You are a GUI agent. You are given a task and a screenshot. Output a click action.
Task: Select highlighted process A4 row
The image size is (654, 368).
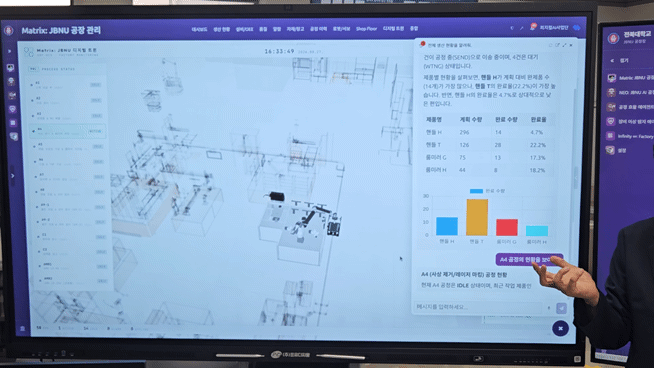(68, 131)
